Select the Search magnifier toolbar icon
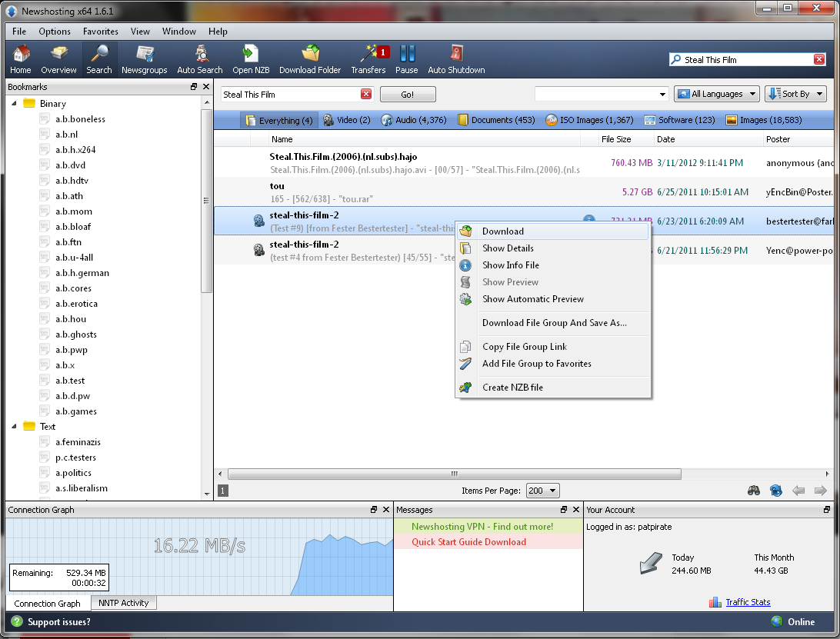Viewport: 840px width, 639px height. (99, 59)
